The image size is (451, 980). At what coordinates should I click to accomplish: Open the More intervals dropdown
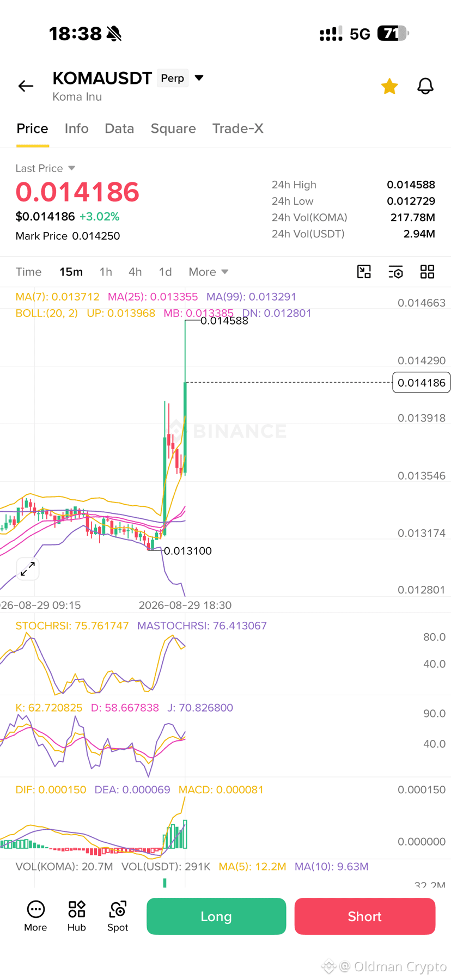tap(208, 272)
